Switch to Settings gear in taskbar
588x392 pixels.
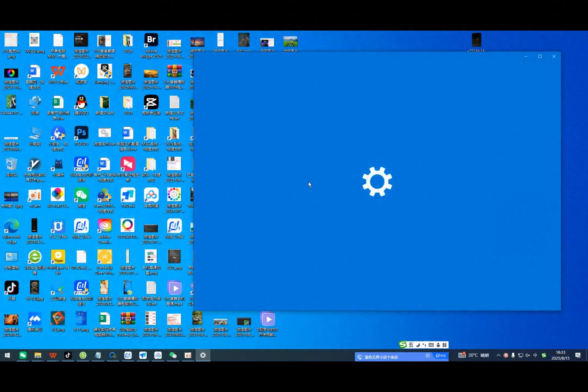coord(203,355)
